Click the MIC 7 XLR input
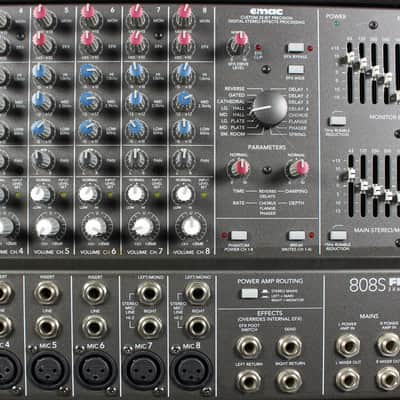Viewport: 400px width, 400px height. point(144,370)
